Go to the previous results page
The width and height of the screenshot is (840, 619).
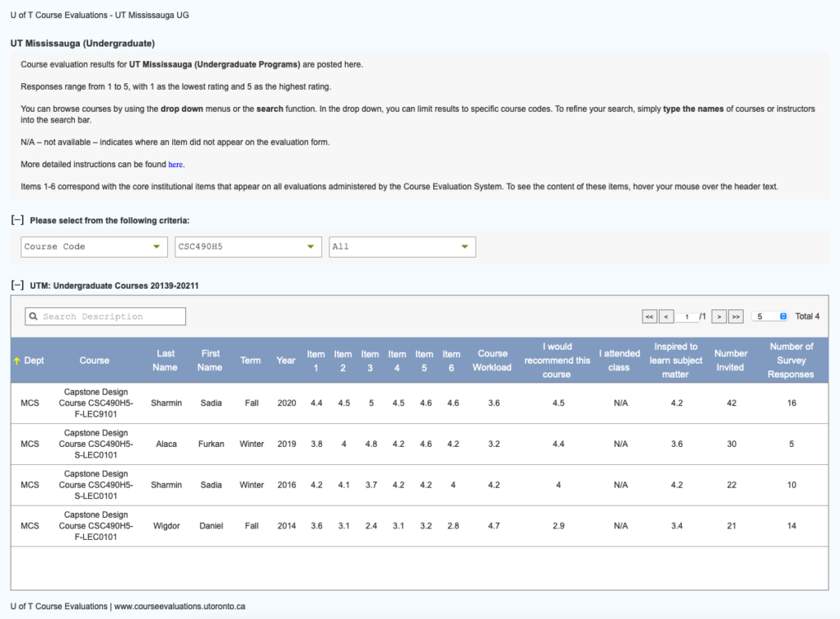point(666,316)
